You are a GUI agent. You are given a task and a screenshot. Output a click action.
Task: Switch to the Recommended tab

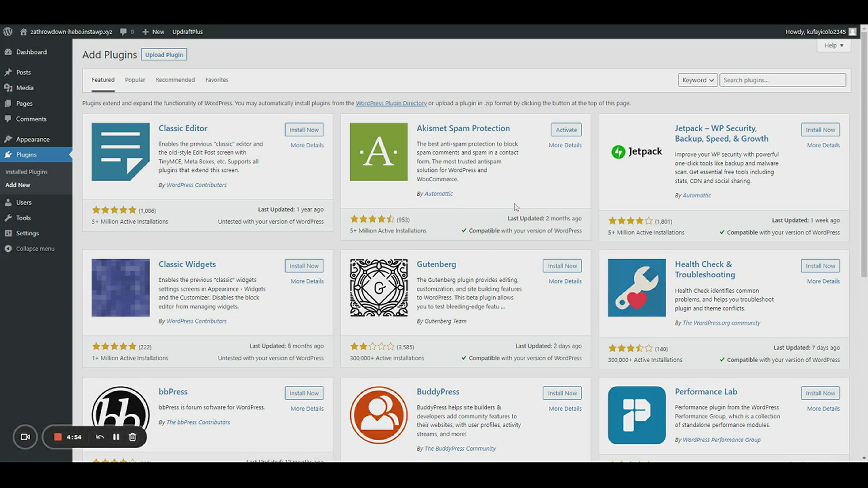point(175,80)
